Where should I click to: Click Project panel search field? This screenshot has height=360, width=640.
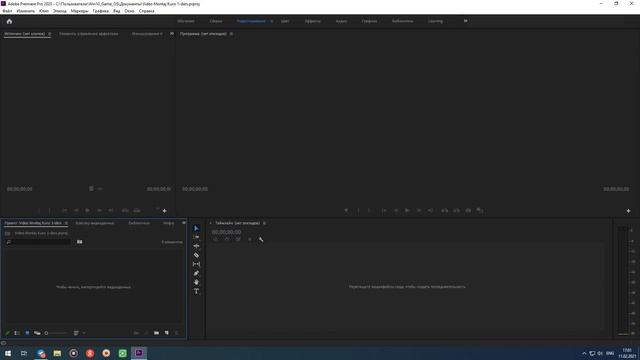38,242
